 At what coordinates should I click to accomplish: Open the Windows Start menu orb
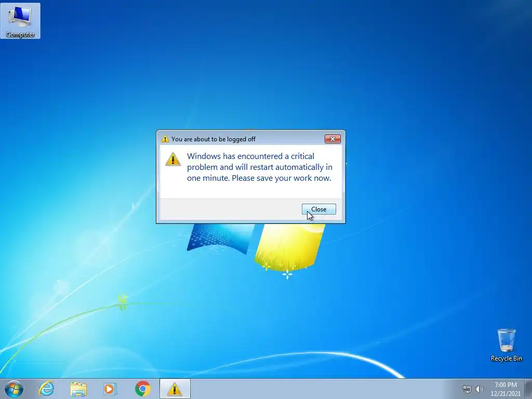click(x=14, y=389)
